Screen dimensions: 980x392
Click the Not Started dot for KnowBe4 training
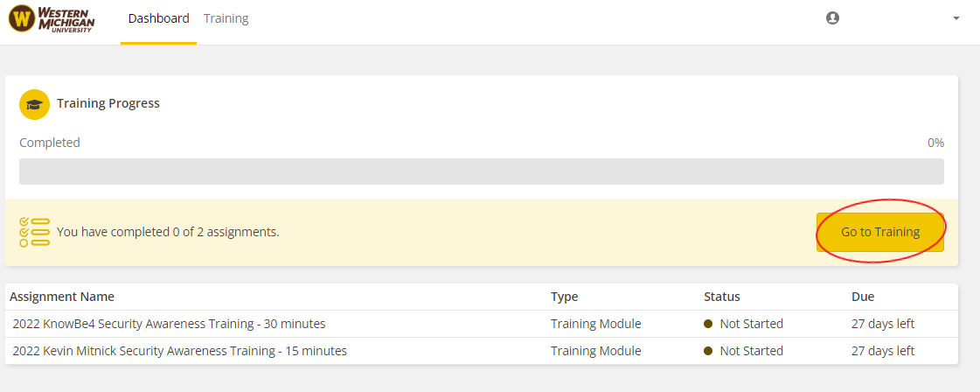[709, 324]
